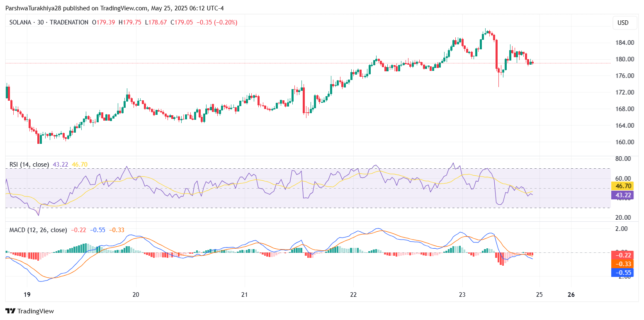Click the TradingView logo icon
Screen dimensions: 644x320
[x=10, y=311]
